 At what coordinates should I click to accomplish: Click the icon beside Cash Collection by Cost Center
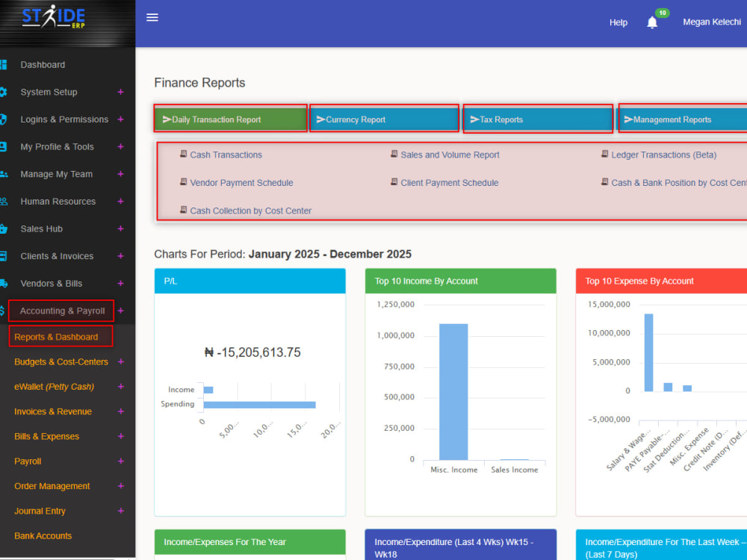click(x=184, y=210)
